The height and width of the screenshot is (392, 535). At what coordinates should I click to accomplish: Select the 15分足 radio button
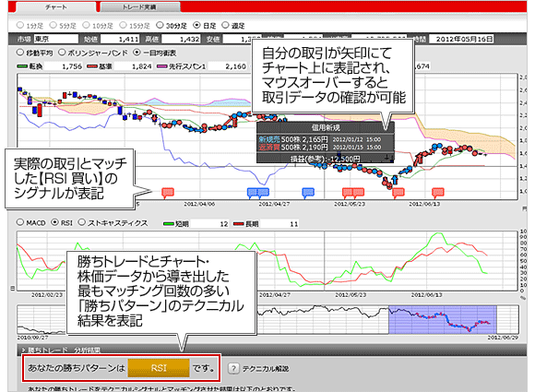pos(123,25)
